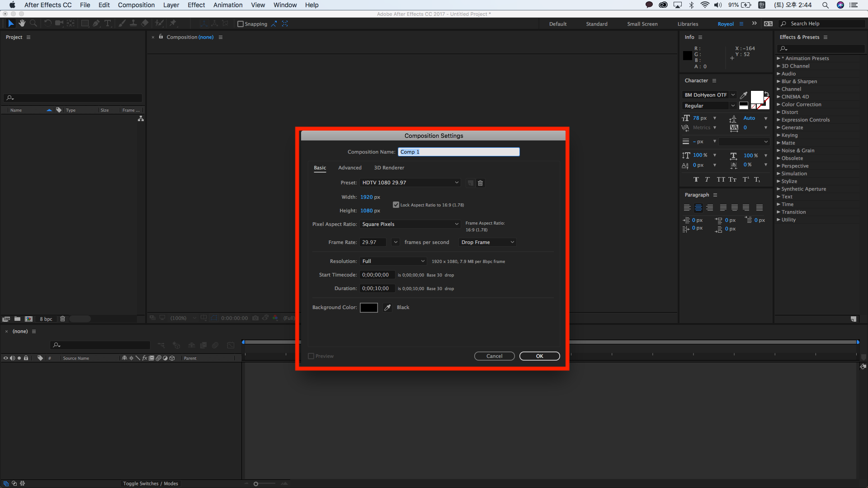Viewport: 868px width, 488px height.
Task: Click the background color eyedropper
Action: [387, 308]
